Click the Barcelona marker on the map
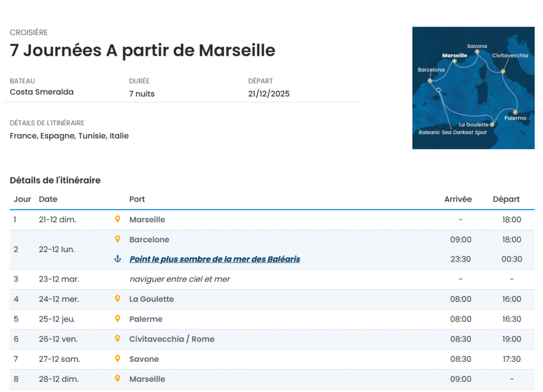 pyautogui.click(x=430, y=81)
